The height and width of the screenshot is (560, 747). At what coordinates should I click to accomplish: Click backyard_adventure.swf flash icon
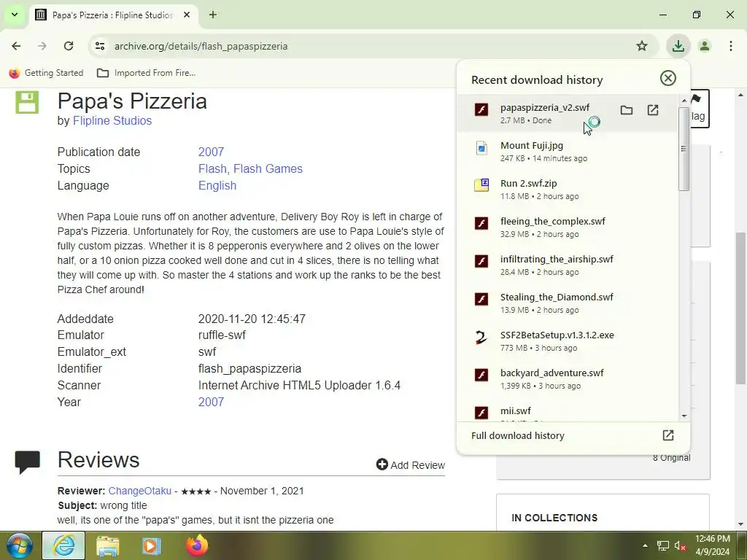(x=481, y=375)
